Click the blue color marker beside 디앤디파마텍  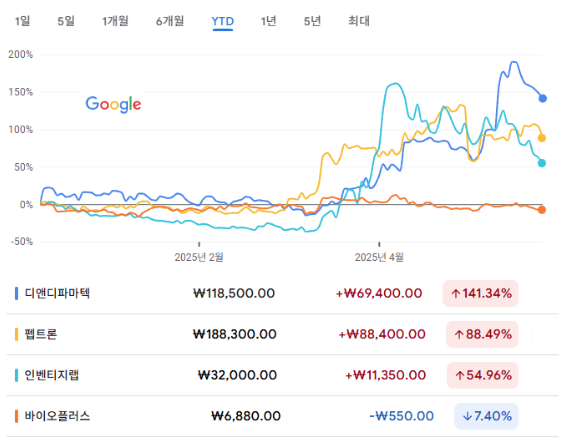coord(17,293)
